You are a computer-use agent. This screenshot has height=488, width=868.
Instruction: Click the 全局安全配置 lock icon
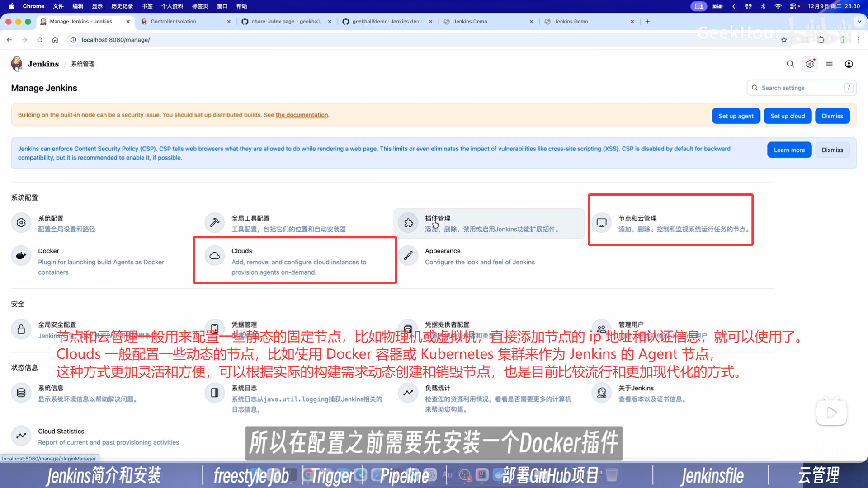[21, 329]
